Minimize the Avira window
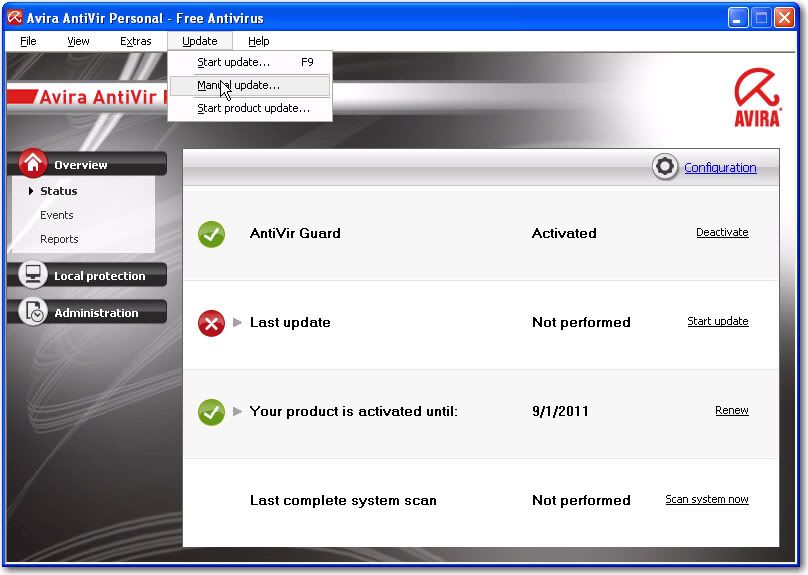This screenshot has width=808, height=575. click(x=737, y=18)
